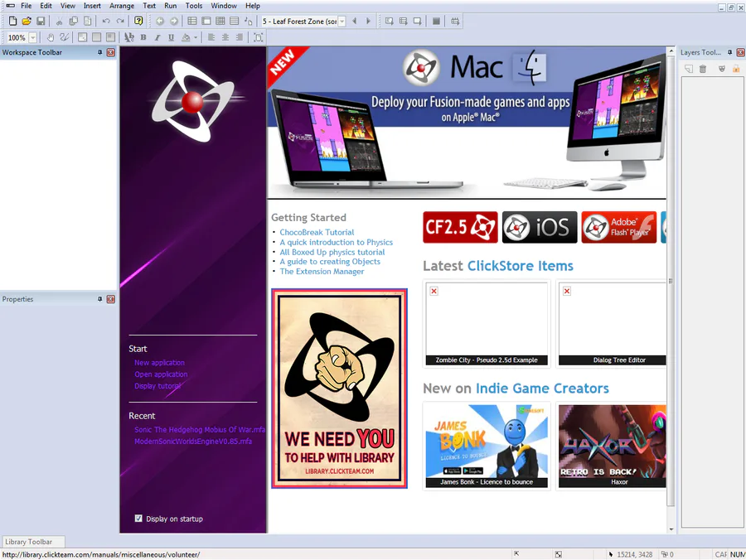This screenshot has width=746, height=560.
Task: Open A quick introduction to Physics link
Action: pos(337,242)
